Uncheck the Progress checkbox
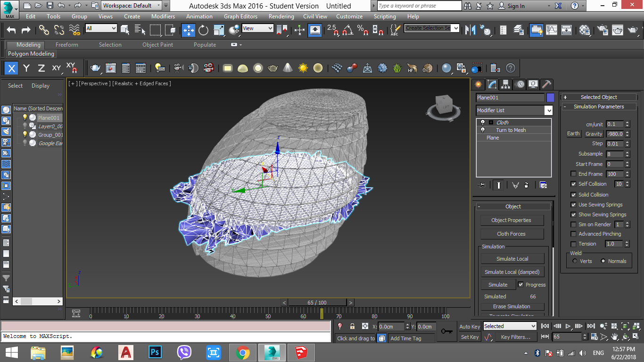 point(520,285)
